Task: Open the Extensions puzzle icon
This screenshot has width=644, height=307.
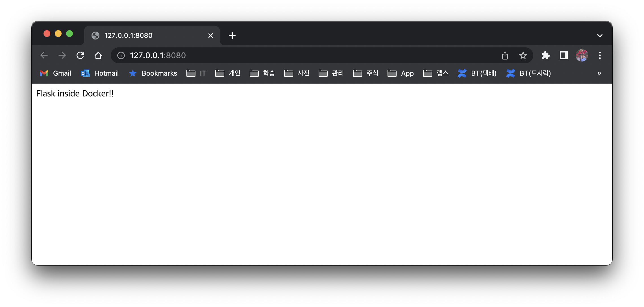Action: point(545,55)
